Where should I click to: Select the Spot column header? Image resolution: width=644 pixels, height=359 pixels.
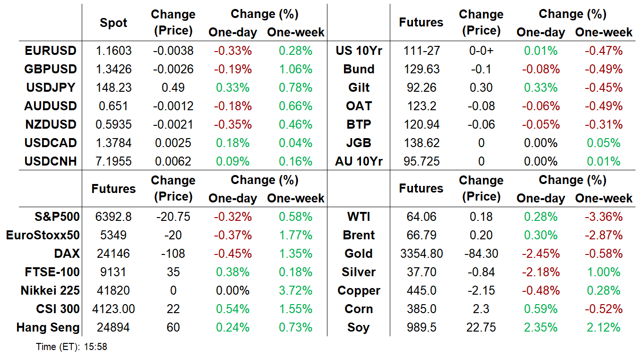tap(113, 23)
